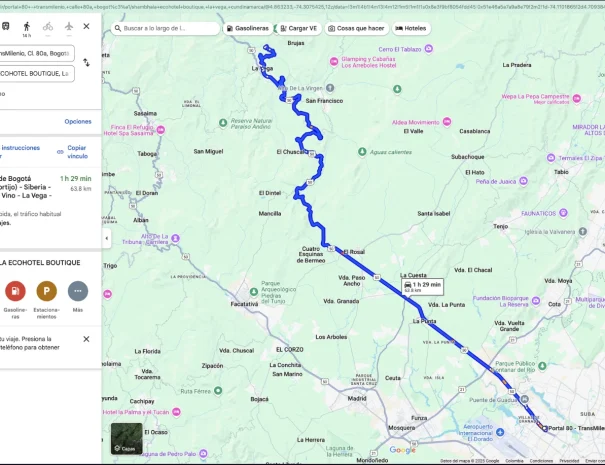605x465 pixels.
Task: Open the Capas layers thumbnail
Action: tap(127, 438)
